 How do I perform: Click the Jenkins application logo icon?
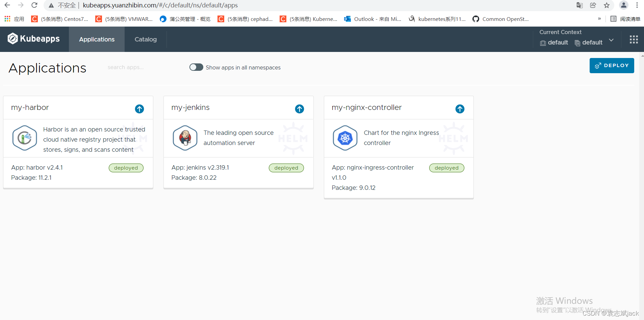[x=185, y=138]
